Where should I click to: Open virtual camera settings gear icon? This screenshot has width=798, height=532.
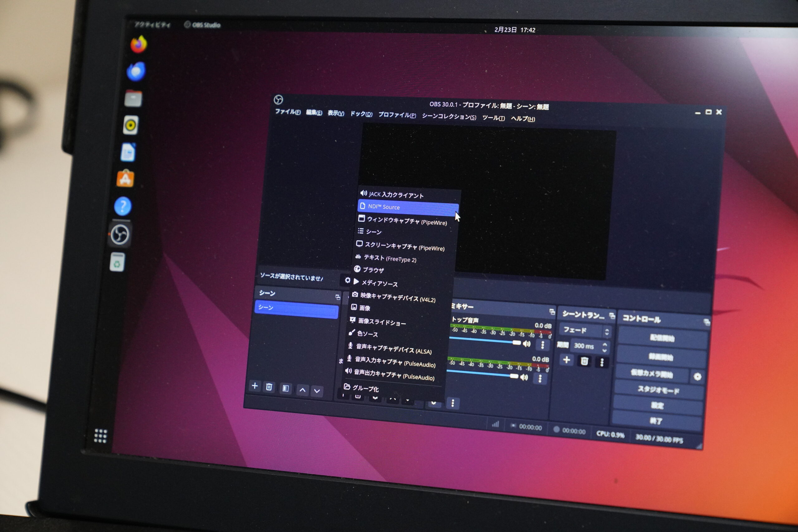pos(697,376)
